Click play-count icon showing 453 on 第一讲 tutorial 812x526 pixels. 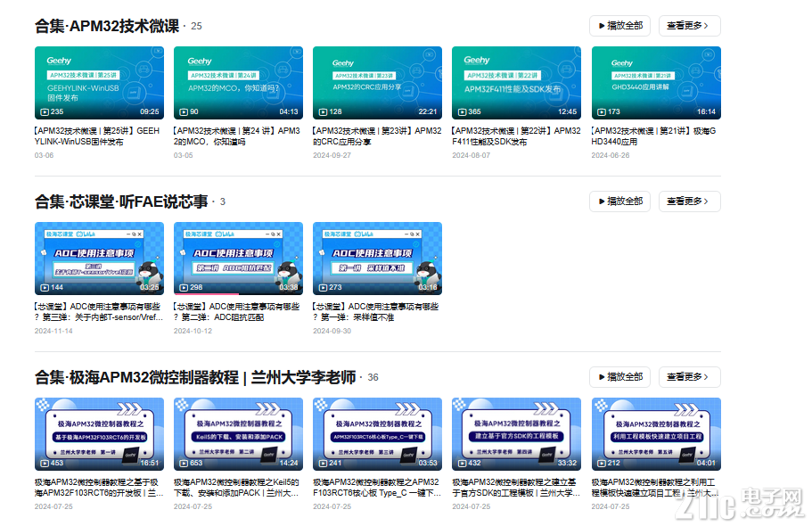tap(45, 464)
